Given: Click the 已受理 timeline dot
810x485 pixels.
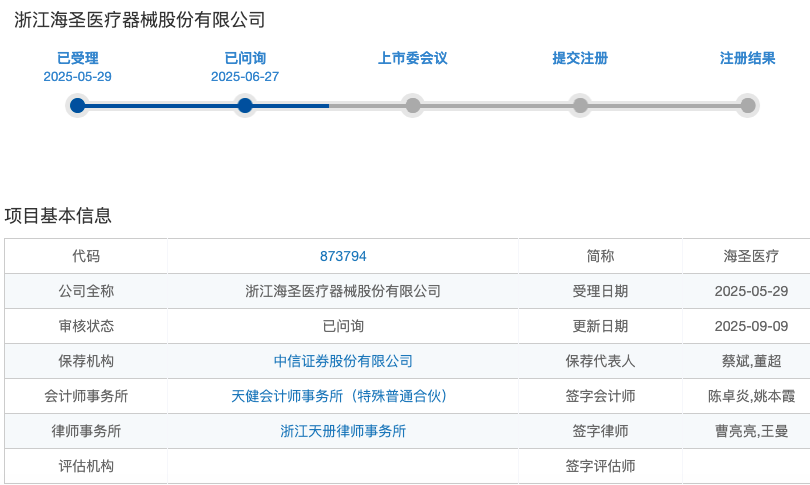Looking at the screenshot, I should [x=77, y=106].
